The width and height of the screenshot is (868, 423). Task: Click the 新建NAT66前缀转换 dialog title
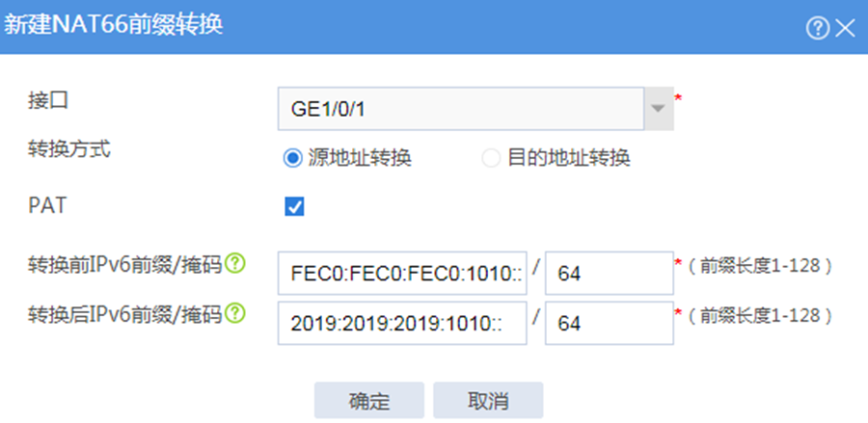(x=114, y=25)
